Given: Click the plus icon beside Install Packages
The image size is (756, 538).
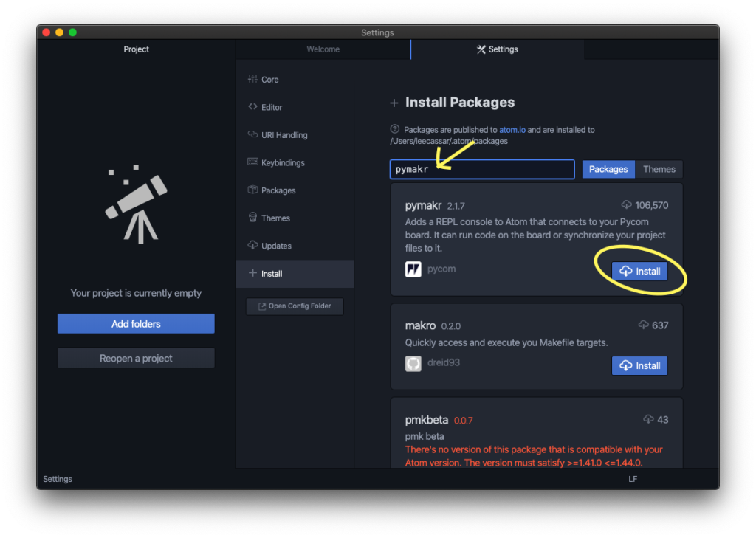Looking at the screenshot, I should (394, 103).
